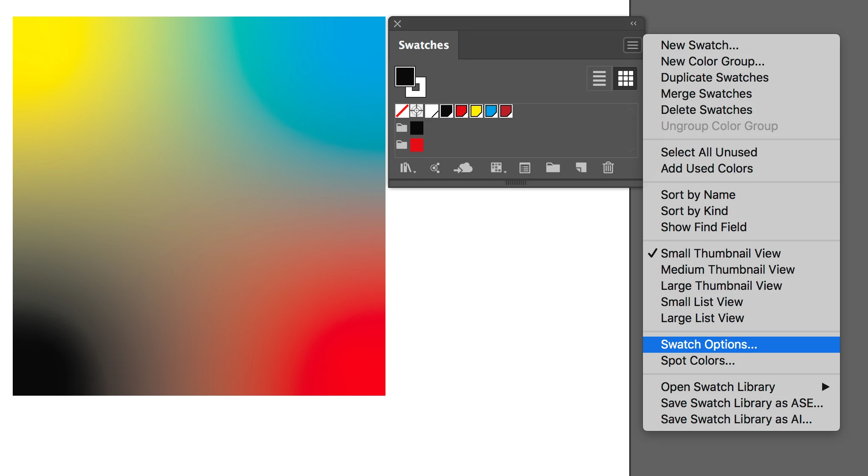
Task: Click the Delete Swatch trash icon
Action: (608, 168)
